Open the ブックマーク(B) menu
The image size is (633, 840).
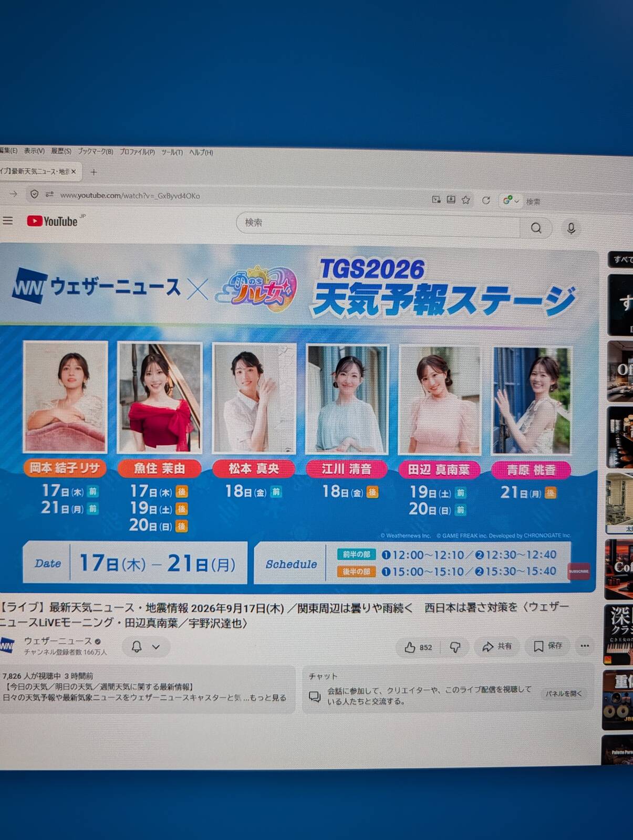click(96, 152)
